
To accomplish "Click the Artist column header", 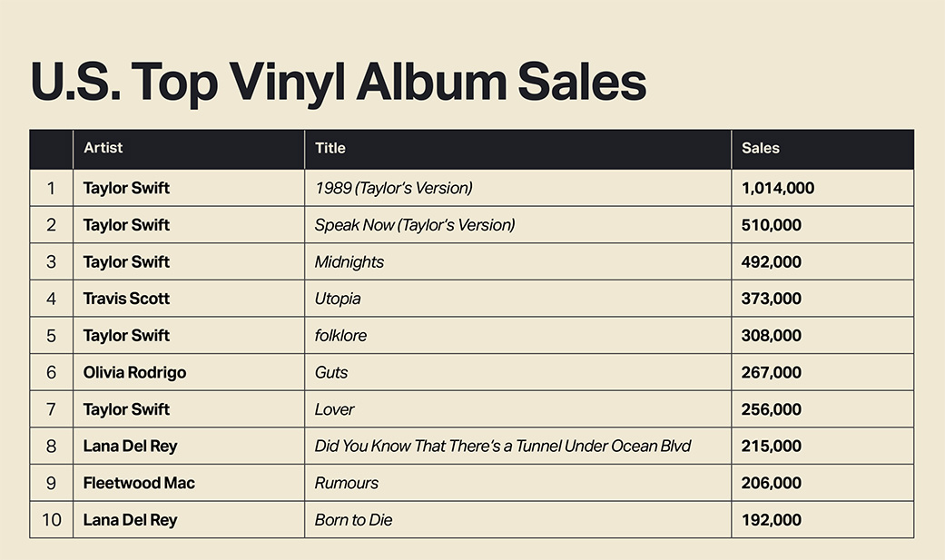I will (x=103, y=148).
